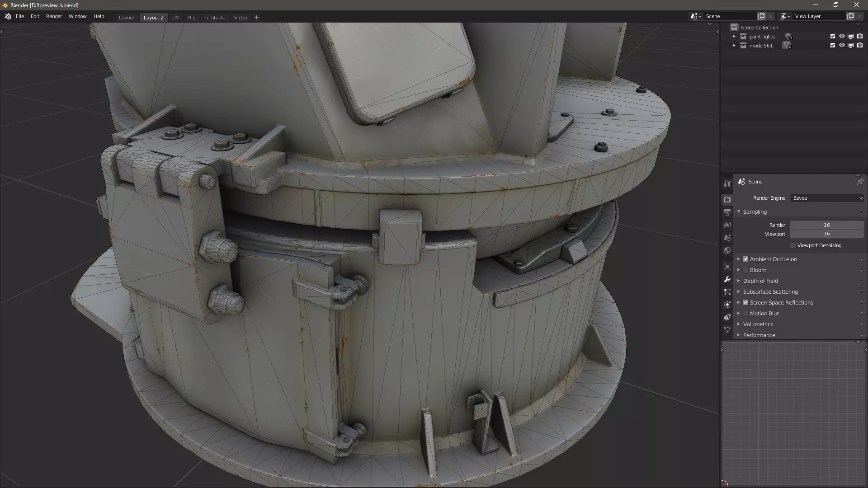The image size is (868, 488).
Task: Disable point lights in viewports monitor icon
Action: tap(850, 36)
